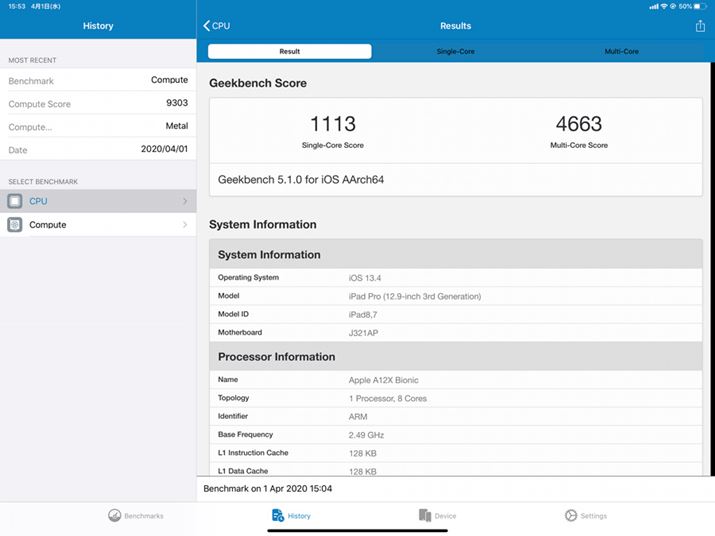The image size is (715, 536).
Task: Switch to the Multi-Core segment
Action: (x=621, y=51)
